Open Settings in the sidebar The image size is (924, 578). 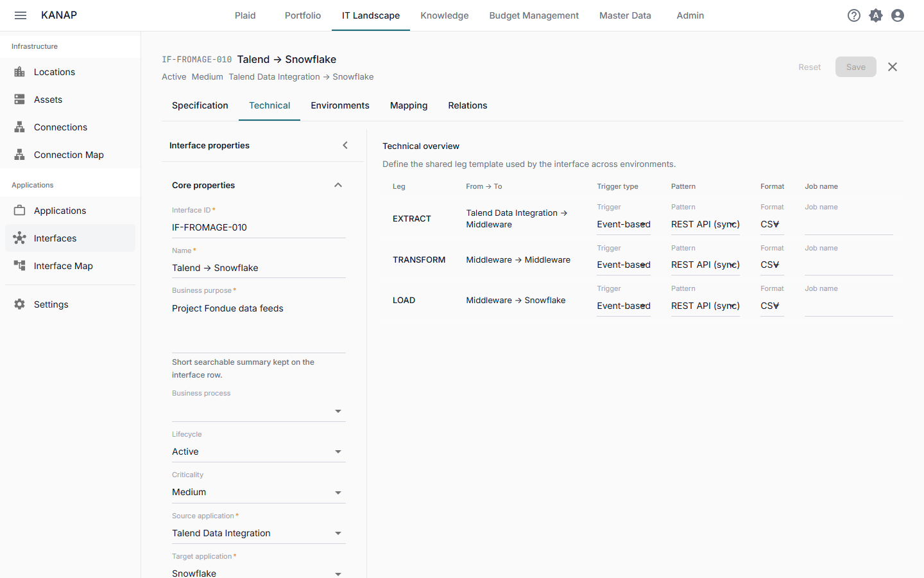tap(71, 304)
